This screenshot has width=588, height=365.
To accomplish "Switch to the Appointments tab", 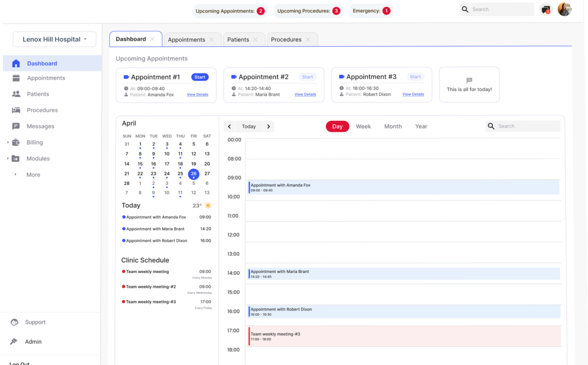I will pos(186,40).
